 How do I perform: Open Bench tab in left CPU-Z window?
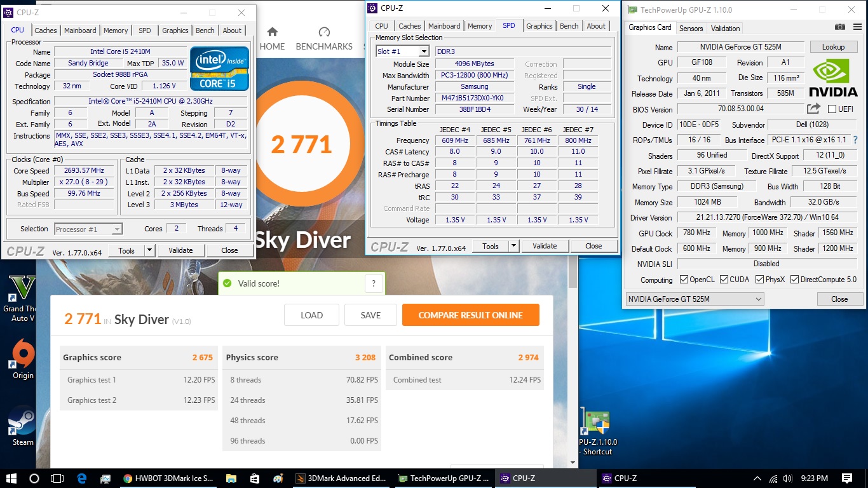[x=205, y=30]
